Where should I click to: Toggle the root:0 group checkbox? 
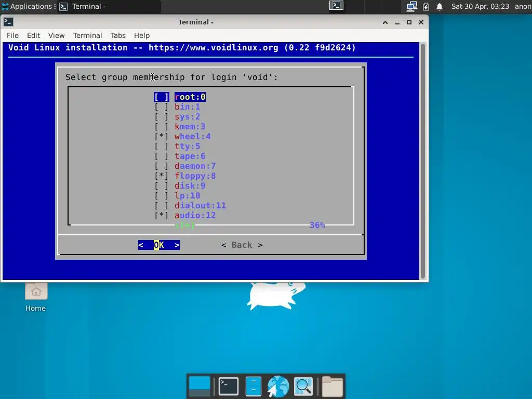(x=162, y=97)
